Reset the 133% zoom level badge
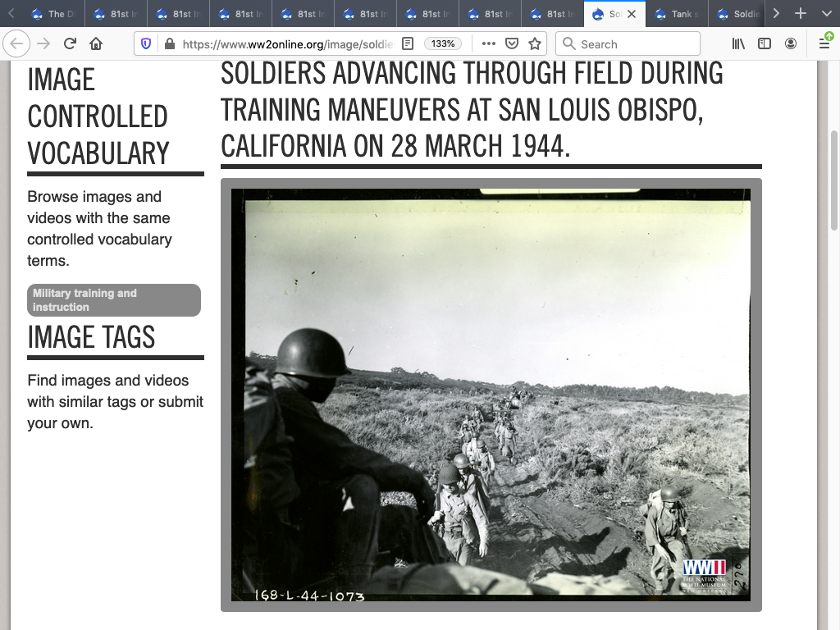 point(442,44)
